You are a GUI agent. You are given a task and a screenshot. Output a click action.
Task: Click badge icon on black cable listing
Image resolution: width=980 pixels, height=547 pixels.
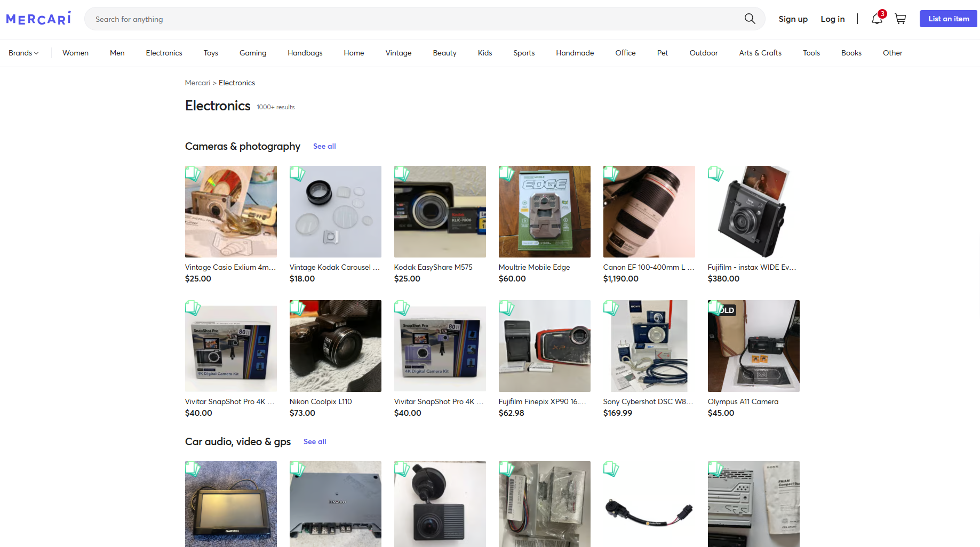[x=611, y=469]
